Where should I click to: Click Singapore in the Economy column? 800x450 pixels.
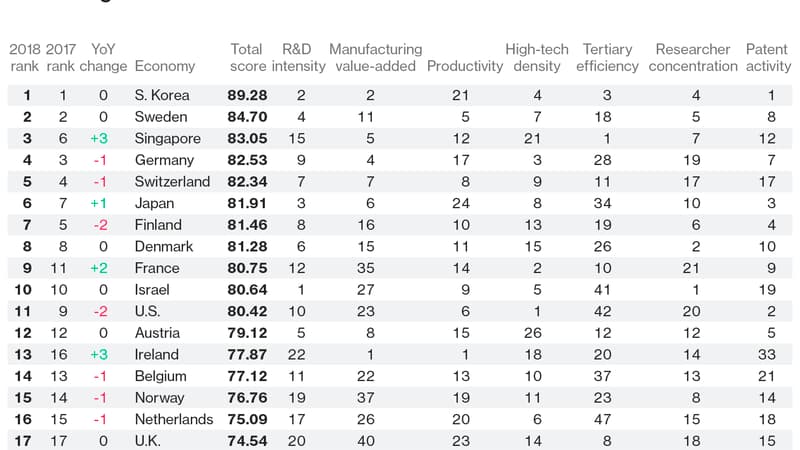click(167, 139)
